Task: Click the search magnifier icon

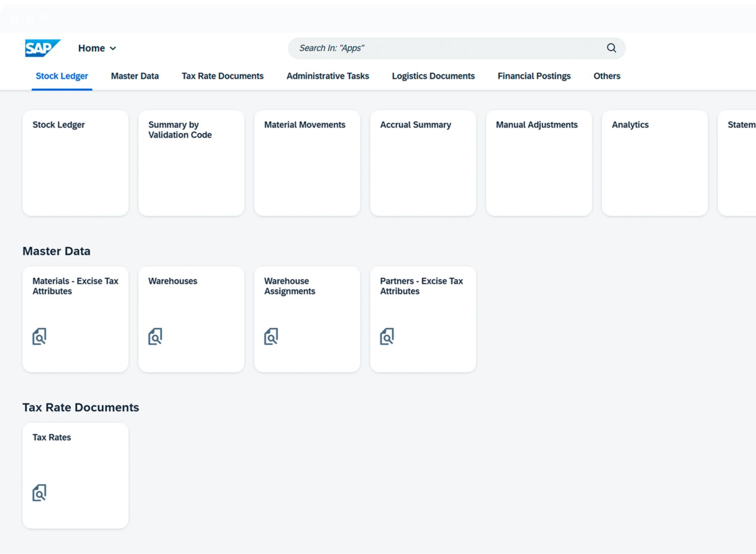Action: (611, 48)
